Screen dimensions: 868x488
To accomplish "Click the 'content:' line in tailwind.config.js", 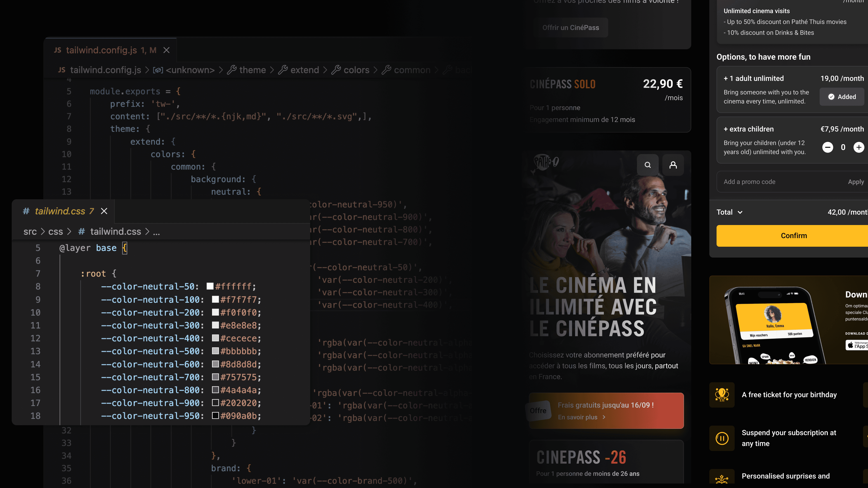I will coord(241,117).
